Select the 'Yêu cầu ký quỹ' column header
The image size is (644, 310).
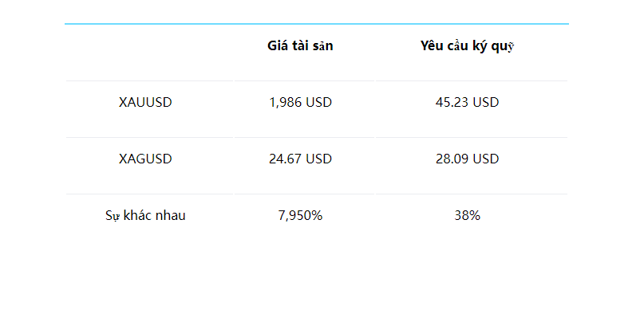click(467, 46)
